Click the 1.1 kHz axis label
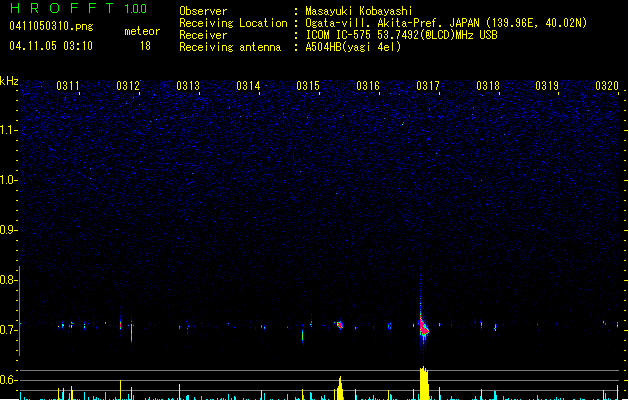The height and width of the screenshot is (400, 629). coord(8,130)
